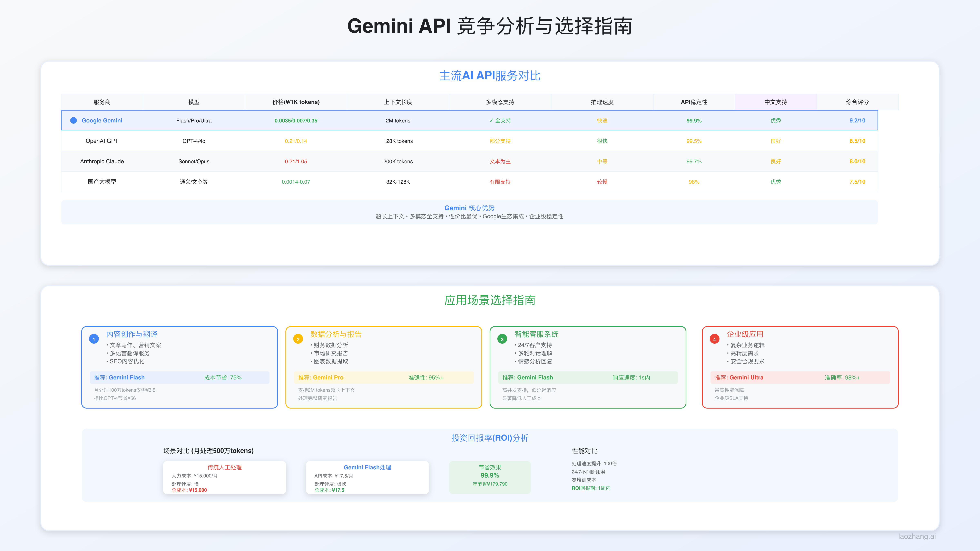Viewport: 980px width, 551px height.
Task: Click the 部分支持 multimodal cell
Action: click(x=500, y=141)
